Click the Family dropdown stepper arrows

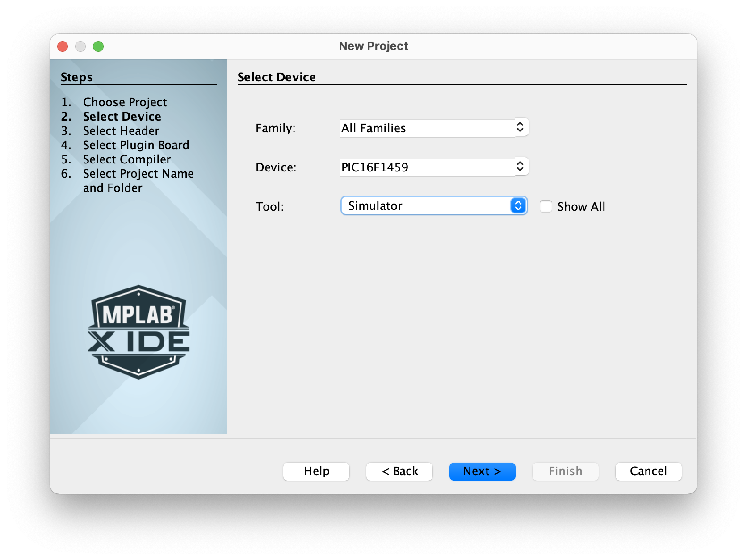click(520, 127)
